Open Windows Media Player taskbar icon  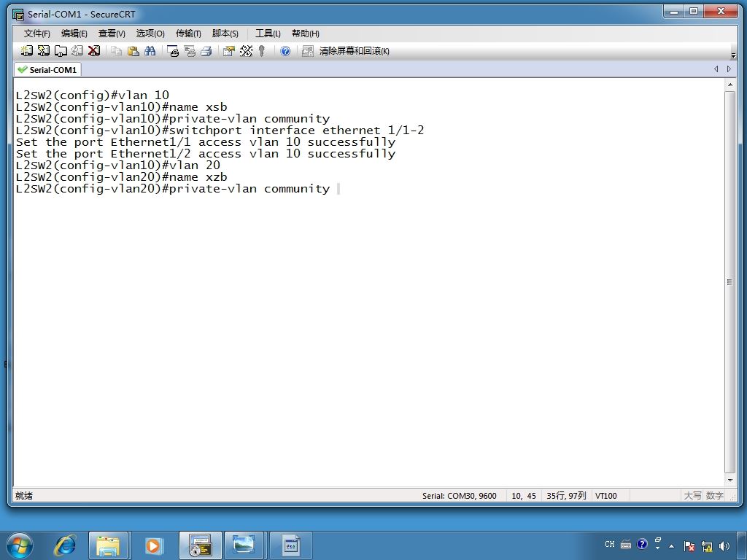[x=153, y=545]
